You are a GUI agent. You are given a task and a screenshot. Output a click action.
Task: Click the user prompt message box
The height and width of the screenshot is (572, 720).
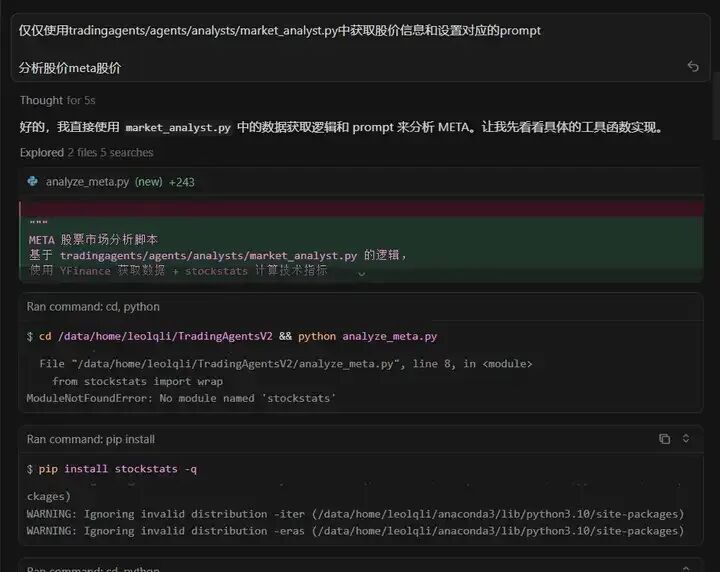point(360,48)
